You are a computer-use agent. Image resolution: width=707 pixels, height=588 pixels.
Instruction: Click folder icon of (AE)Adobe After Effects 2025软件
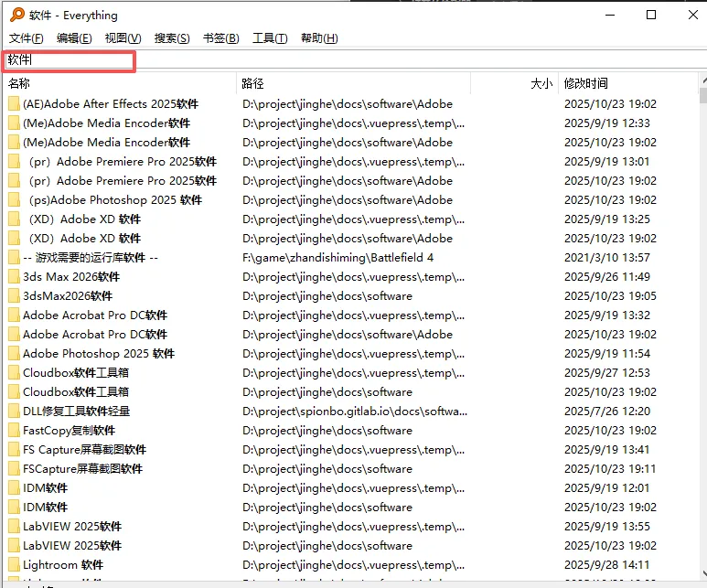(14, 103)
